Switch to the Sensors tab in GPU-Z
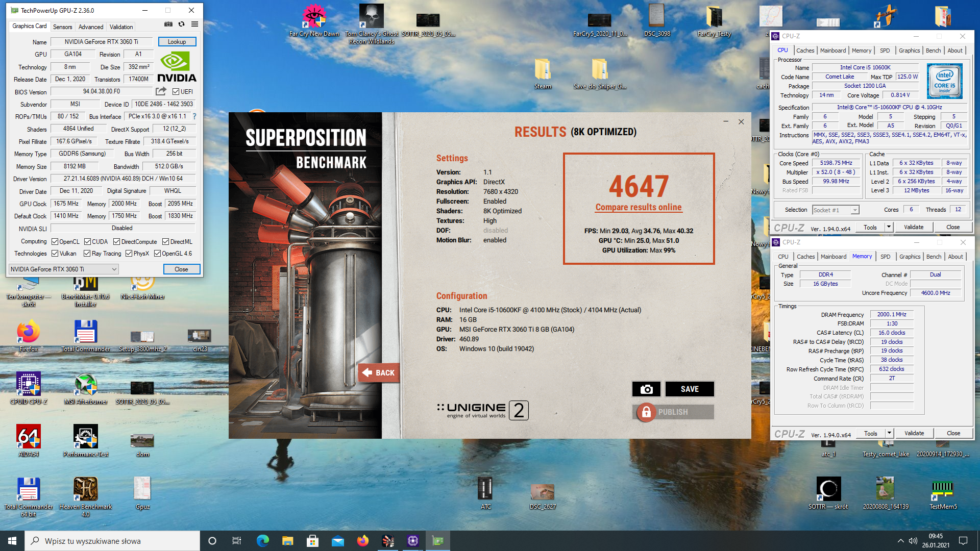Viewport: 980px width, 551px height. [x=62, y=27]
